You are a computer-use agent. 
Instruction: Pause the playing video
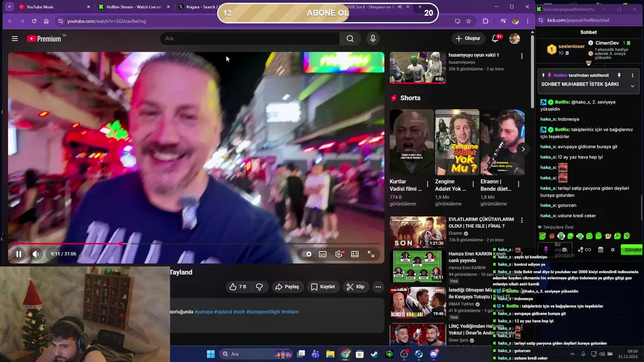click(x=19, y=254)
